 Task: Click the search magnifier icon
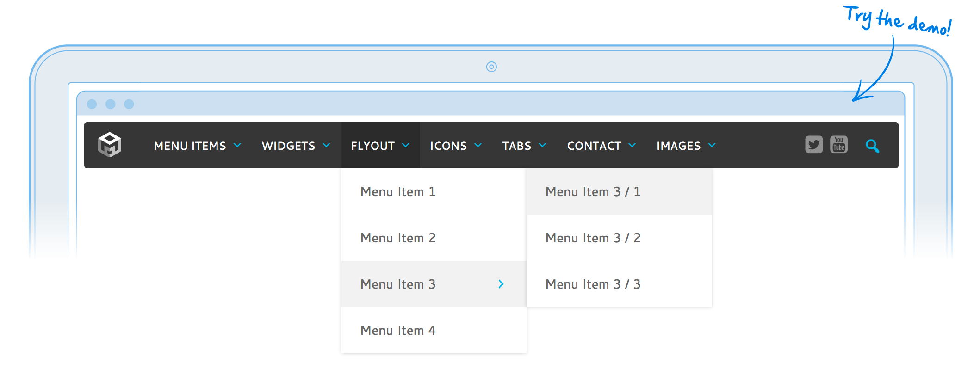click(872, 146)
